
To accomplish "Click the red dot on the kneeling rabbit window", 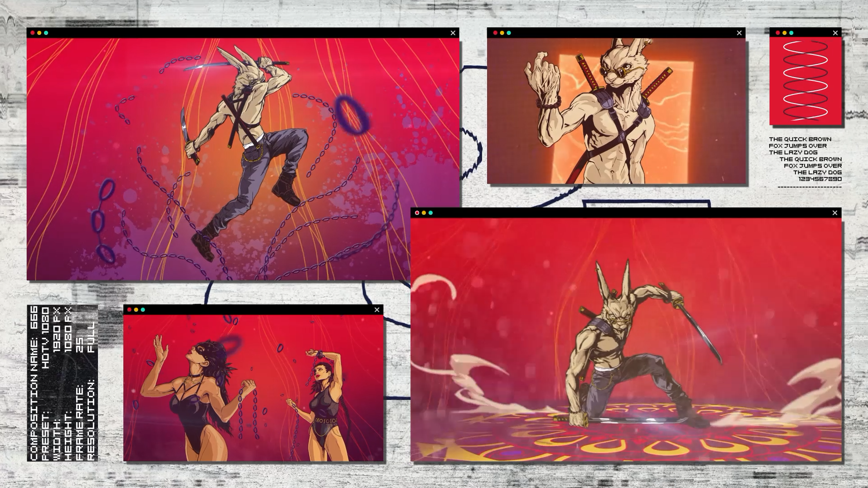I will [x=417, y=212].
